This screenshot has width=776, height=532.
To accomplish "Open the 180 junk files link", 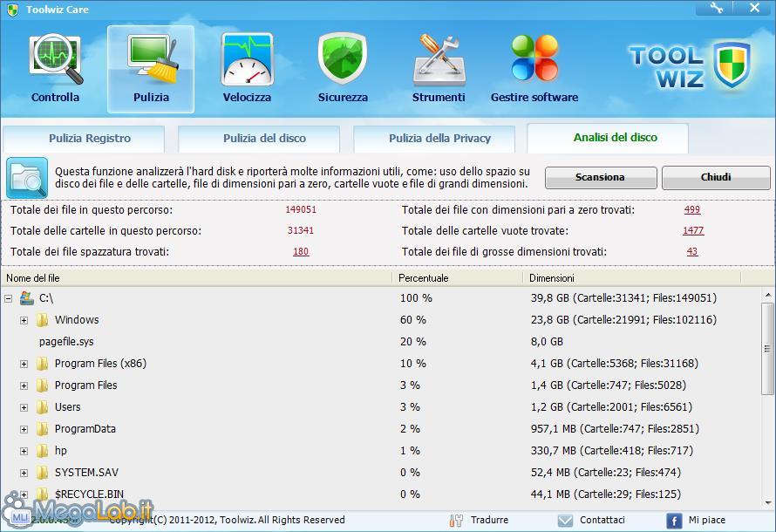I will (x=301, y=252).
